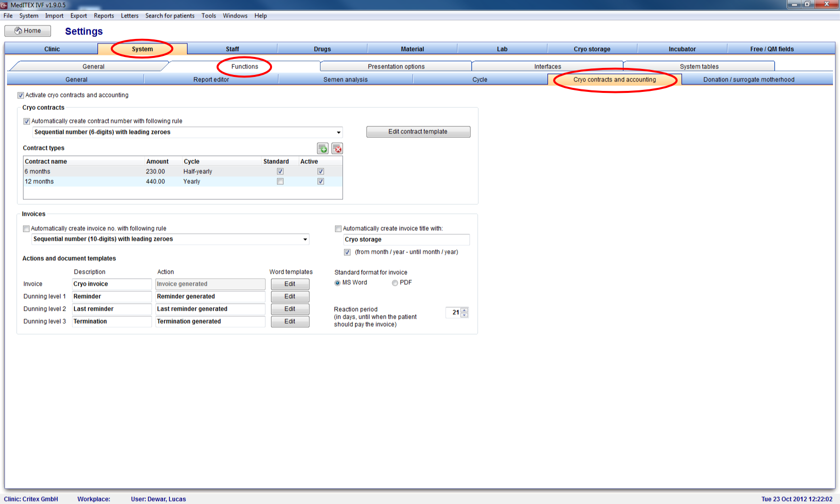
Task: Select MS Word as standard invoice format
Action: pyautogui.click(x=337, y=283)
